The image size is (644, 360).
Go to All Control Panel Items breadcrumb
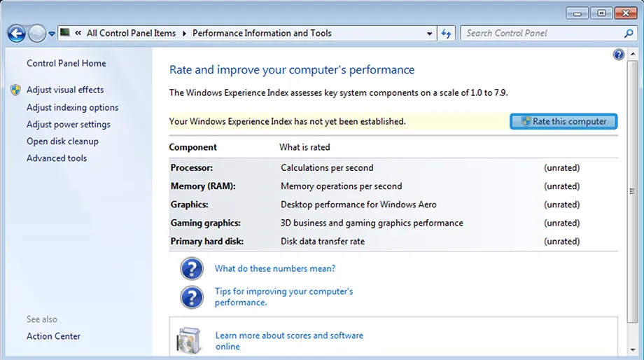coord(131,34)
